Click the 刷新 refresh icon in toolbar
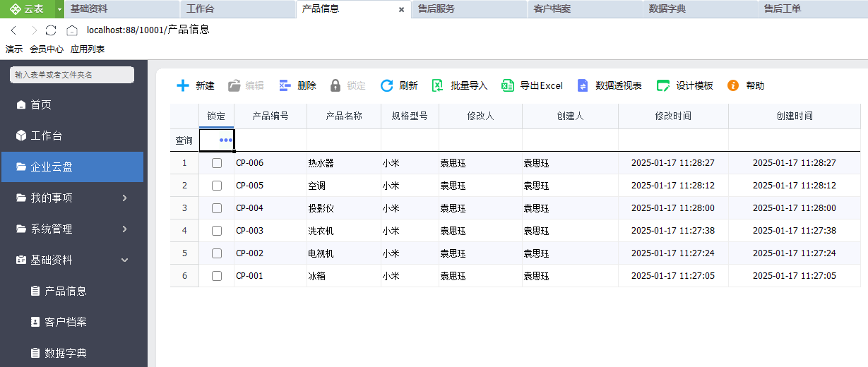The width and height of the screenshot is (868, 367). [386, 85]
